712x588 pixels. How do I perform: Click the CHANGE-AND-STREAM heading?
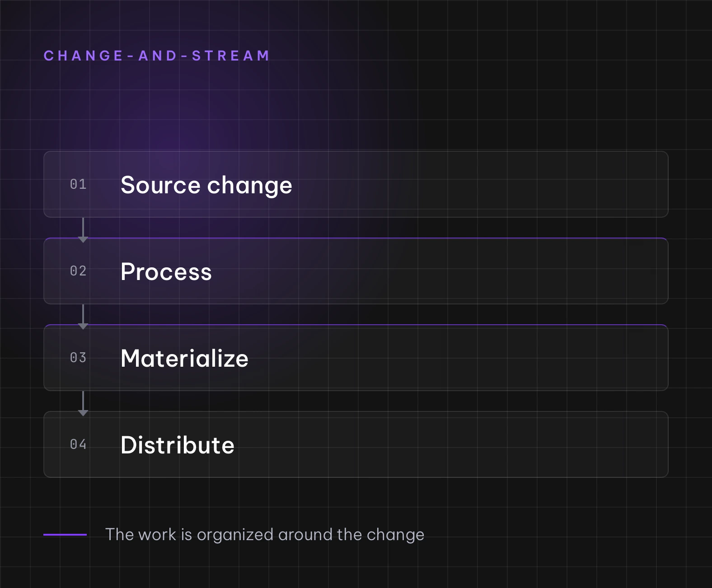(x=157, y=56)
